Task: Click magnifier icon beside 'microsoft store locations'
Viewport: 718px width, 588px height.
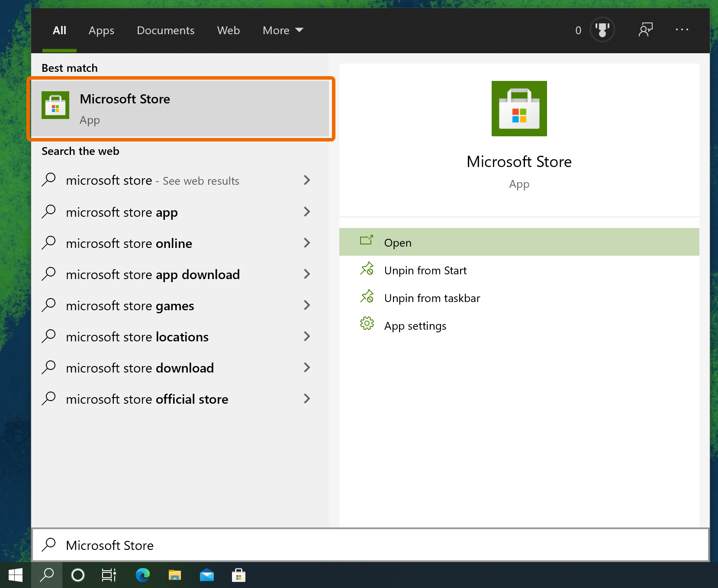Action: (48, 336)
